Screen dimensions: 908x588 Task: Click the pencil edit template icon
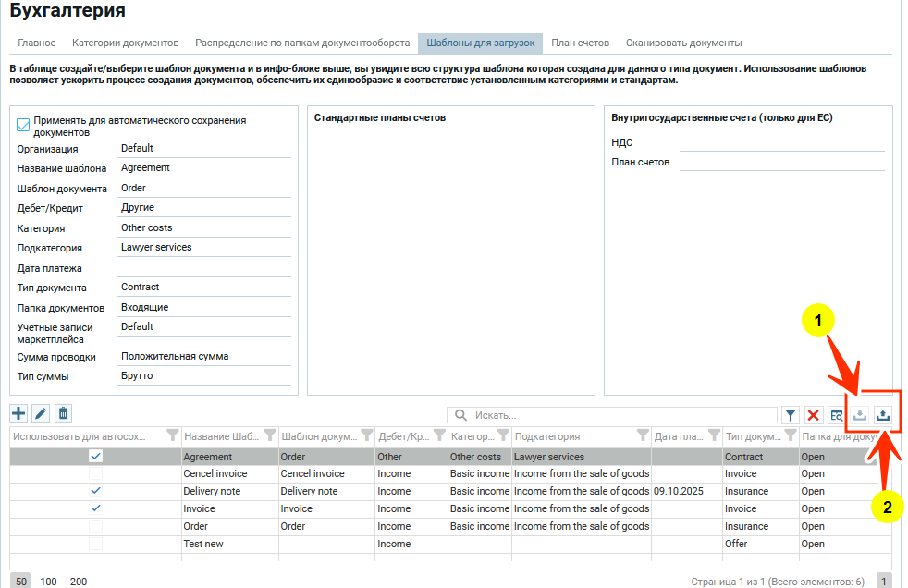click(x=41, y=413)
